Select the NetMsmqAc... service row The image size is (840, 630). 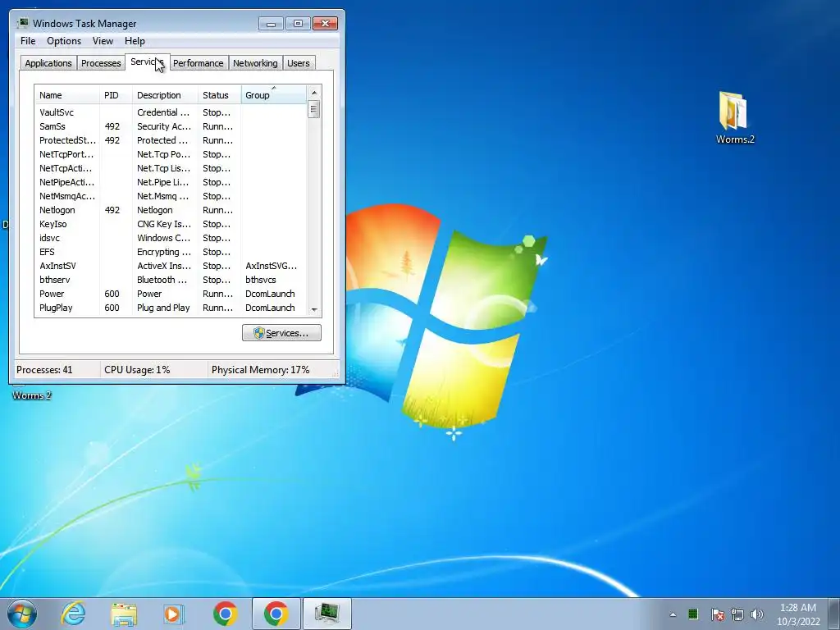[x=171, y=196]
